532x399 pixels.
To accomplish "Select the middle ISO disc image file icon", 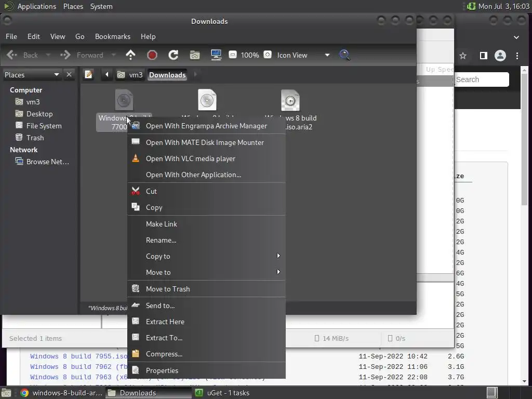I will click(207, 100).
